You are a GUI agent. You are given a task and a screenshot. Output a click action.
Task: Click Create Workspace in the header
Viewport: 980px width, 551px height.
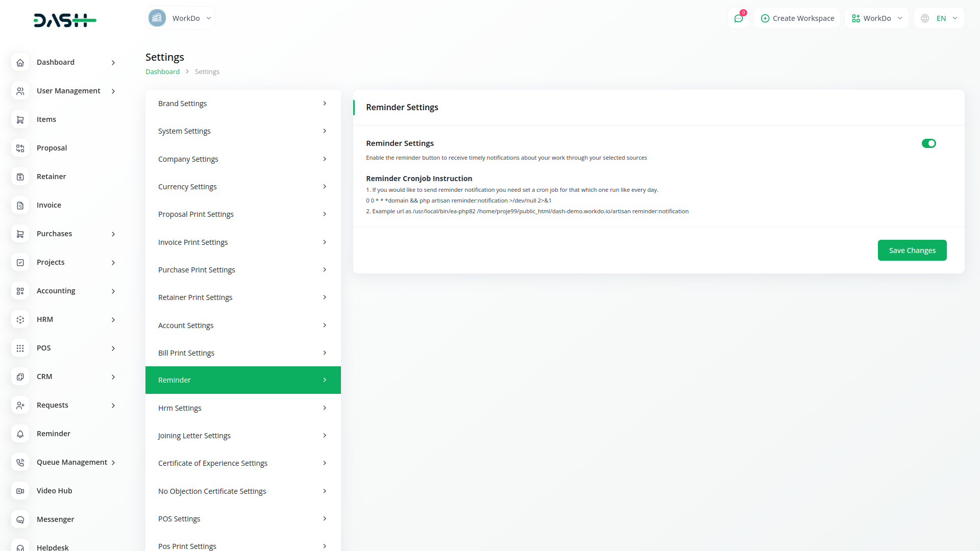click(x=797, y=18)
